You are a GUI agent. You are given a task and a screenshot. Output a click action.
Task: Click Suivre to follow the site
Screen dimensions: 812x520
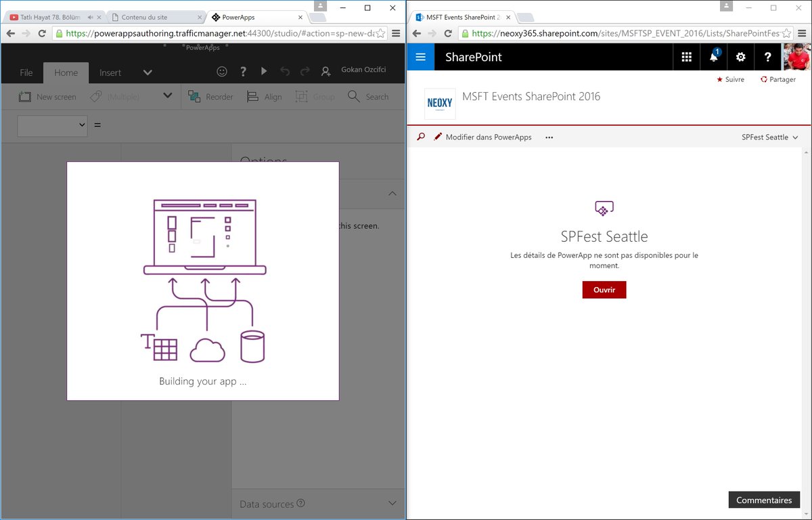pyautogui.click(x=730, y=79)
